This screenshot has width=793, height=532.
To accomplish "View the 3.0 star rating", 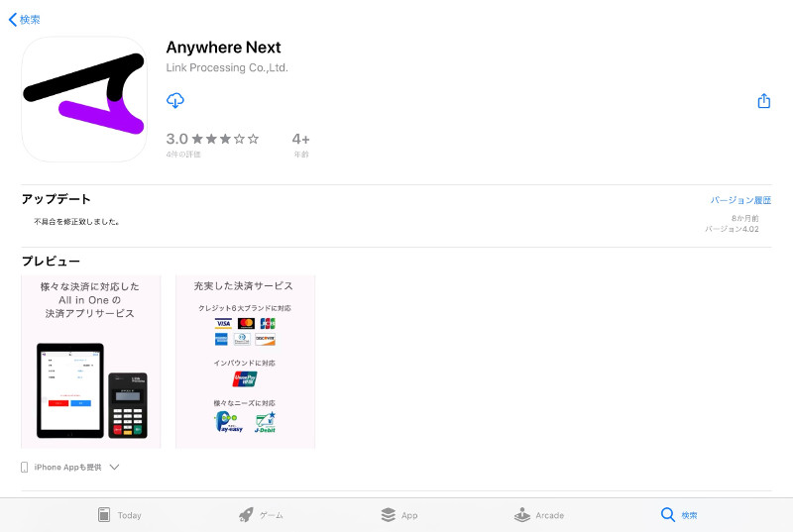I will pos(212,139).
